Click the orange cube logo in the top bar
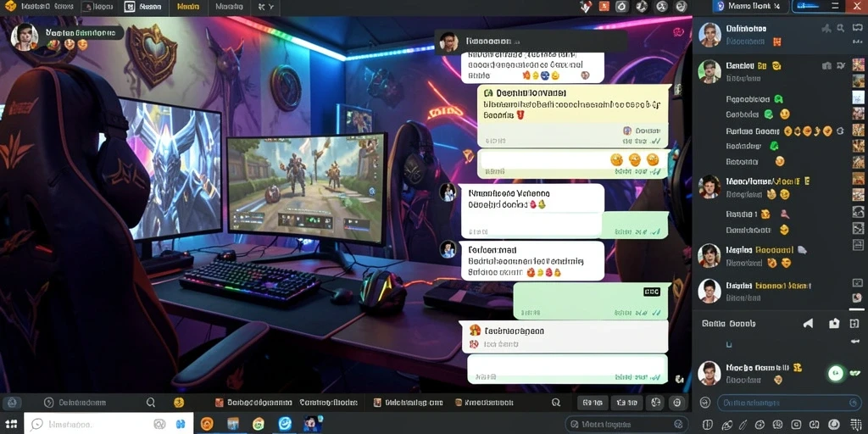This screenshot has height=434, width=868. [x=10, y=7]
